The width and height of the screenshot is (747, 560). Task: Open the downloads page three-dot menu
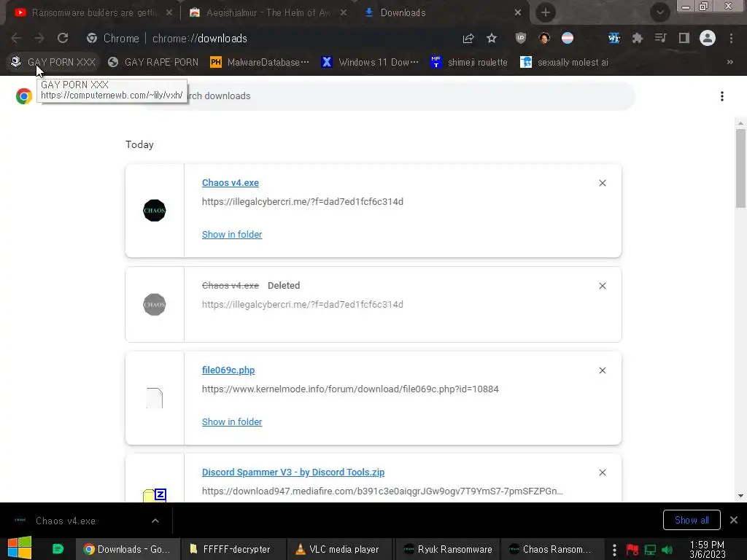point(722,96)
